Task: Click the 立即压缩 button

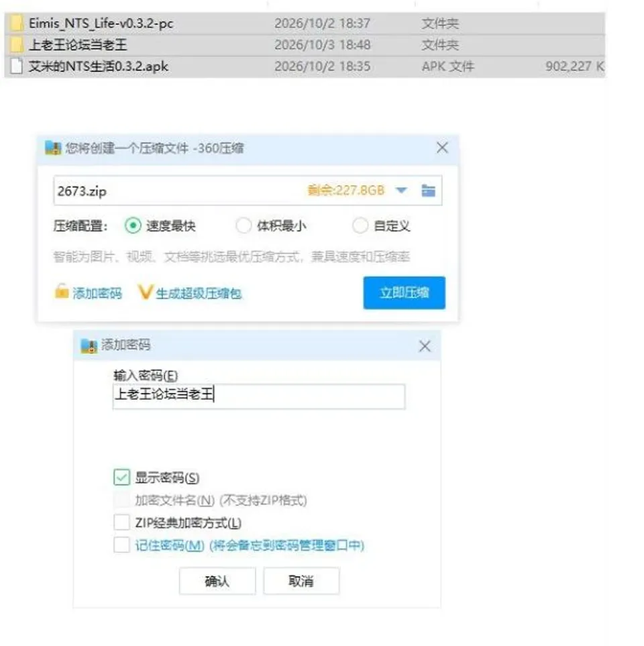Action: click(405, 292)
